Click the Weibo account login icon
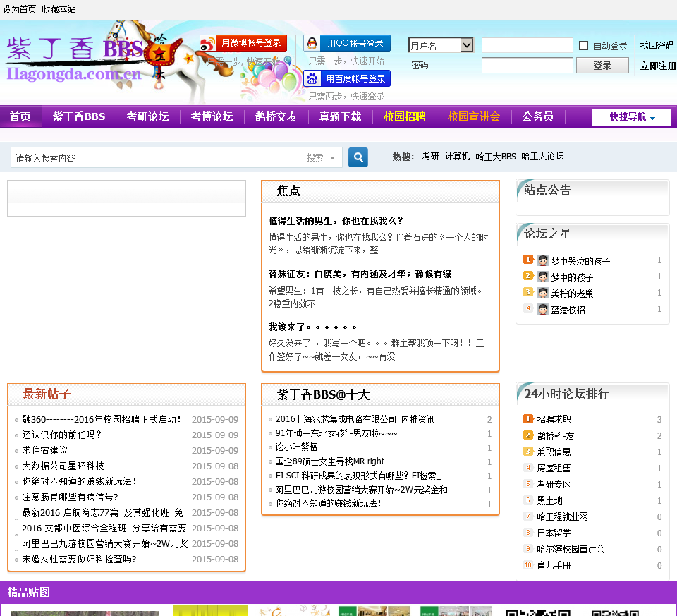 (x=208, y=44)
